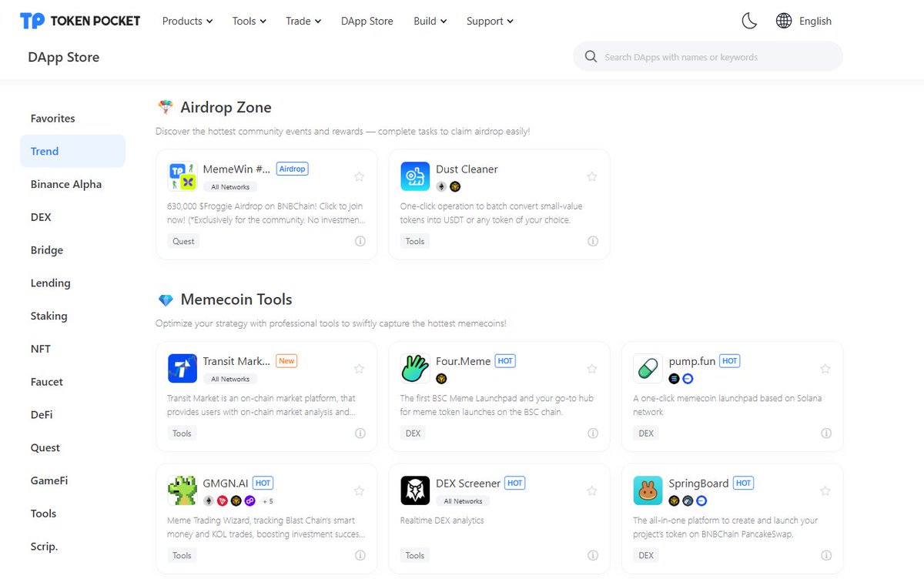The image size is (924, 579).
Task: Click the DEX tag on SpringBoard card
Action: tap(646, 555)
